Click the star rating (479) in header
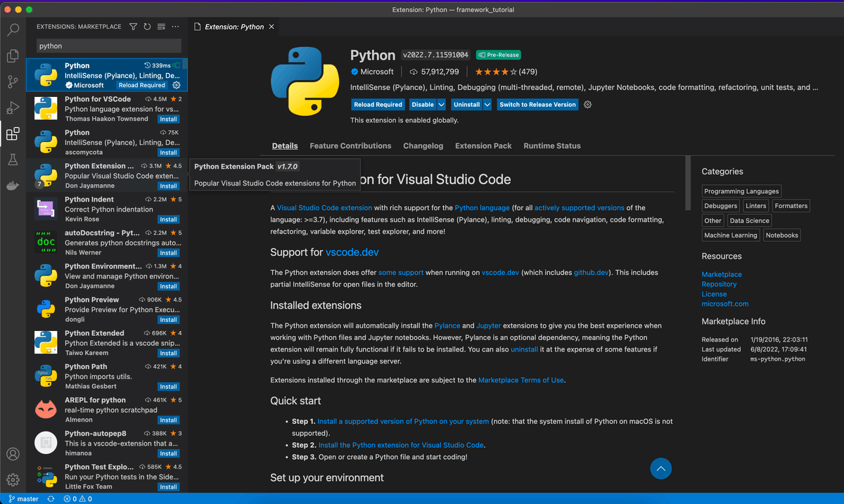This screenshot has height=504, width=844. (506, 72)
